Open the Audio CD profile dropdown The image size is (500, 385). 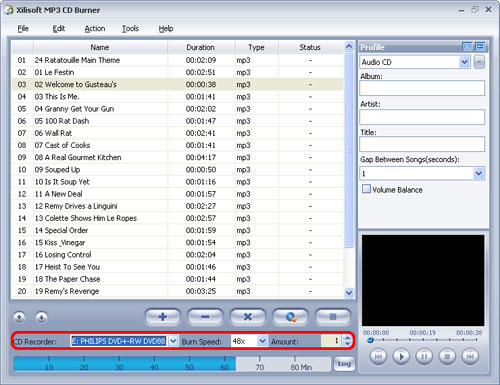click(464, 62)
